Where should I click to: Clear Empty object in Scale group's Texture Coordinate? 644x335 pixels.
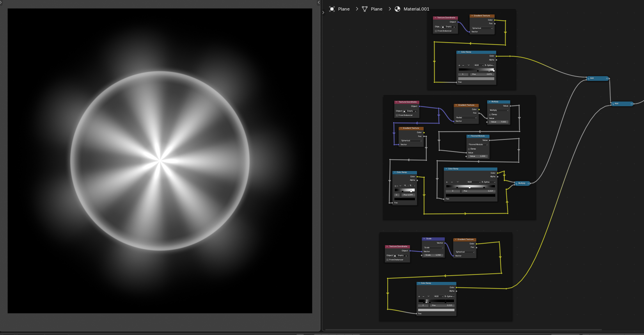[x=406, y=256]
